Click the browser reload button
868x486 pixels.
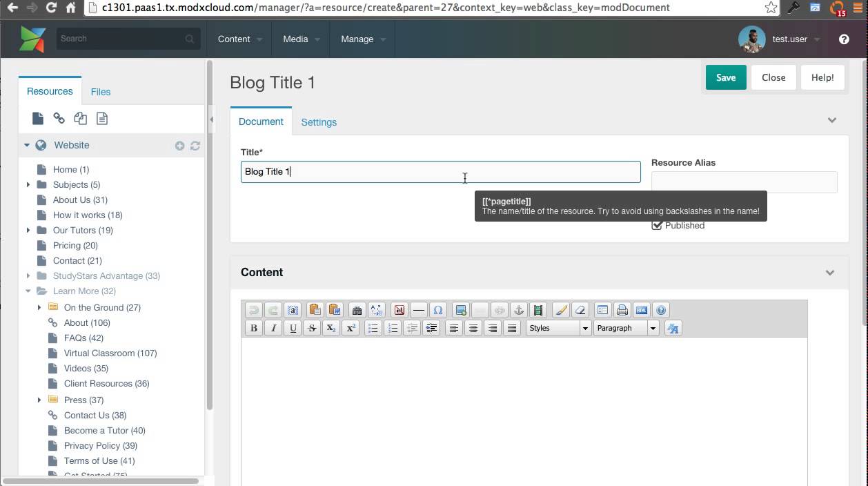point(51,8)
